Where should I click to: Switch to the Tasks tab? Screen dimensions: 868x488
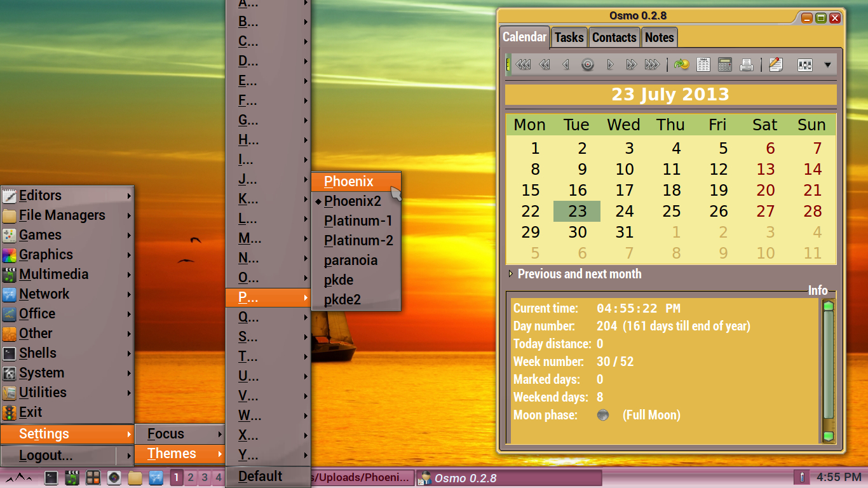point(569,37)
